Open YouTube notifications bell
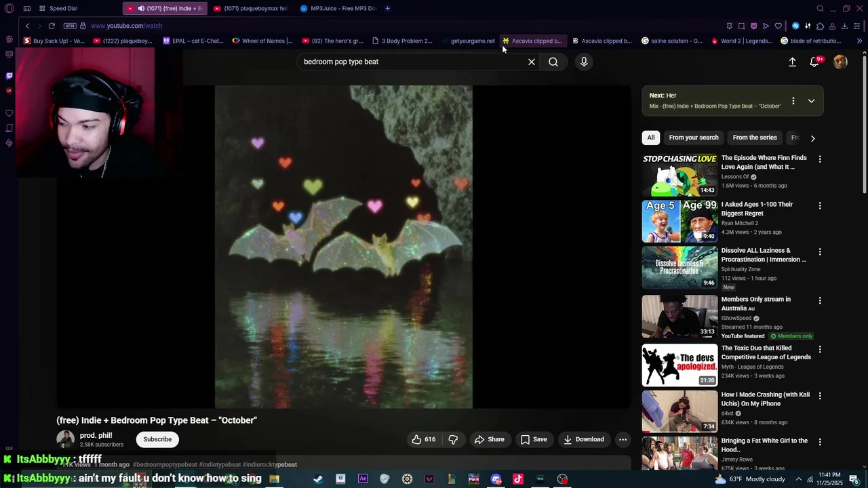This screenshot has height=488, width=868. [814, 62]
